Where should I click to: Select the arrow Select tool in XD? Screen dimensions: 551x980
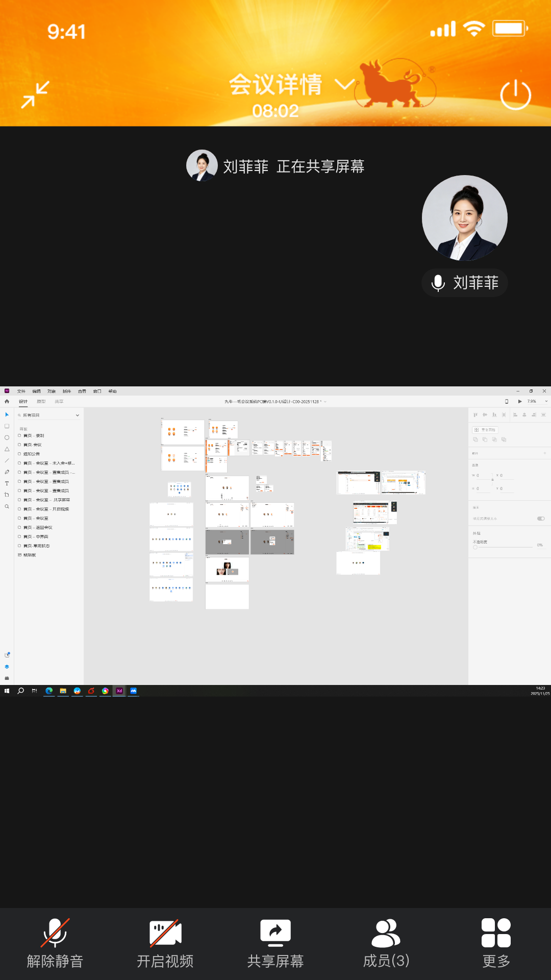[7, 414]
